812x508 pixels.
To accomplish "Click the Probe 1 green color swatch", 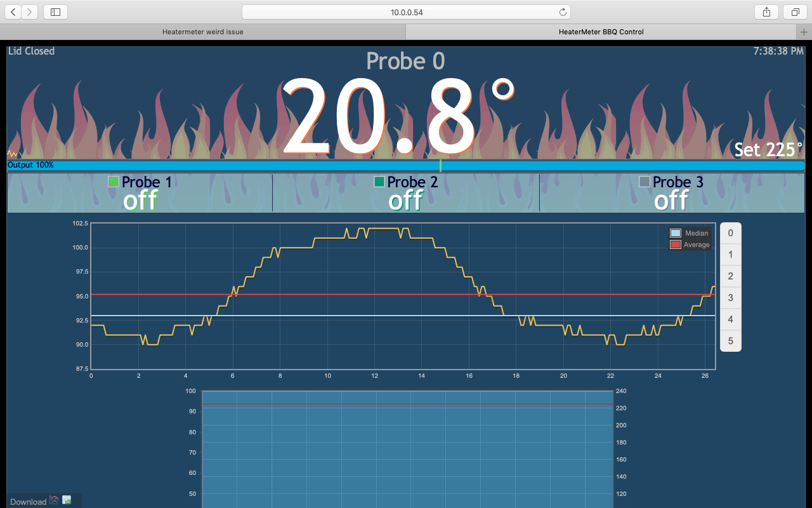I will pos(114,182).
